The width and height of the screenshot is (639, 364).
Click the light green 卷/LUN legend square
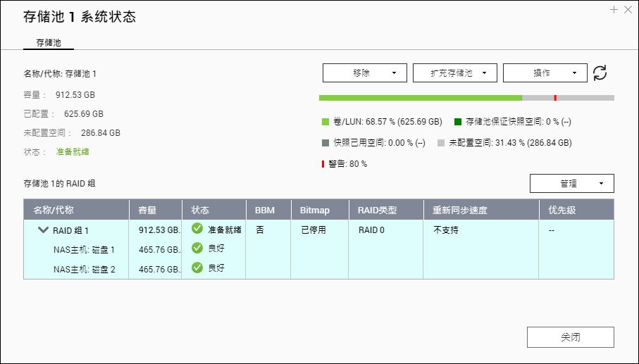(x=325, y=122)
